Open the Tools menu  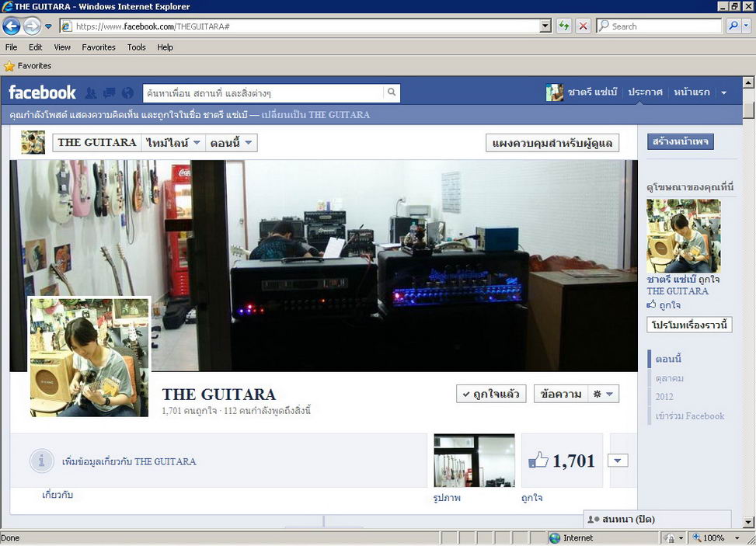click(x=136, y=47)
